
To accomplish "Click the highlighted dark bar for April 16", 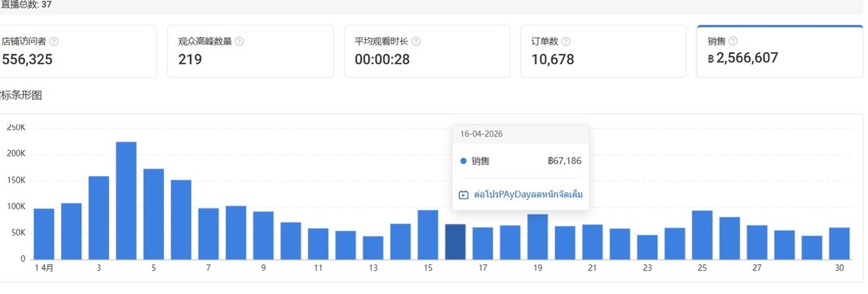I will [455, 242].
